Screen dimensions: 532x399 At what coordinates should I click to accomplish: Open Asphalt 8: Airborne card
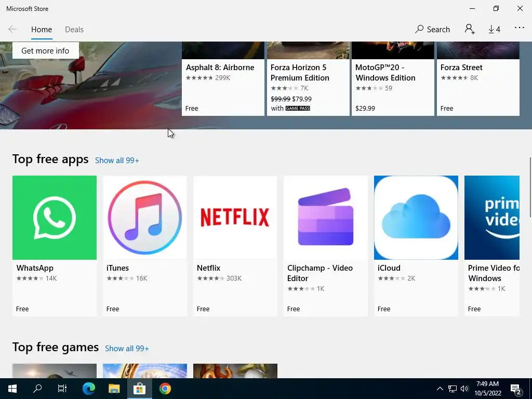[223, 79]
